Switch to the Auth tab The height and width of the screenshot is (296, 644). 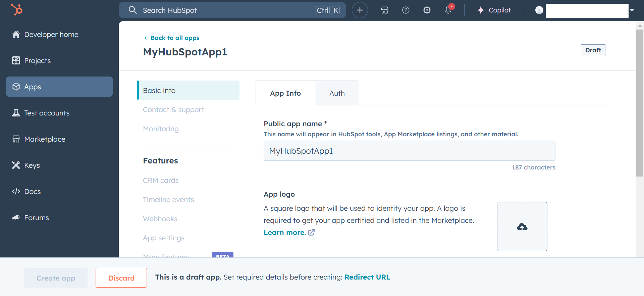point(337,93)
